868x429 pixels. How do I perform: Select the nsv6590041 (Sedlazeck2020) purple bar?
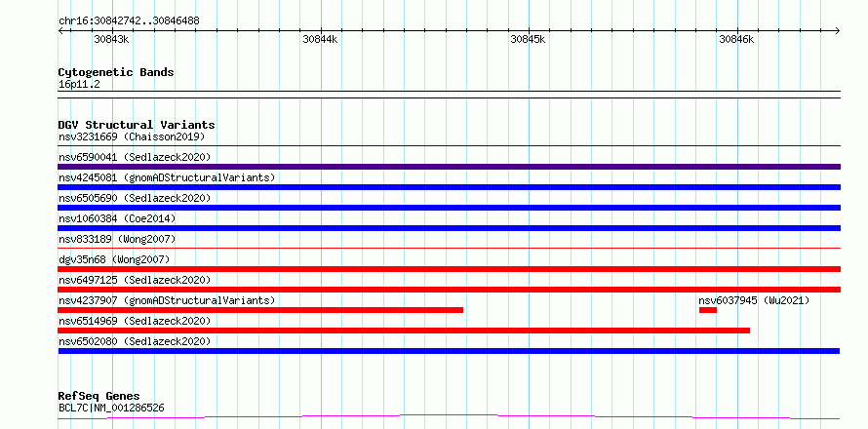coord(450,167)
